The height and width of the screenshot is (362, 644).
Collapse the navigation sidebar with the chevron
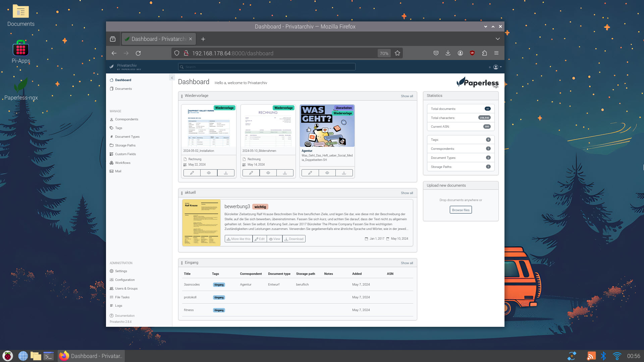[172, 77]
